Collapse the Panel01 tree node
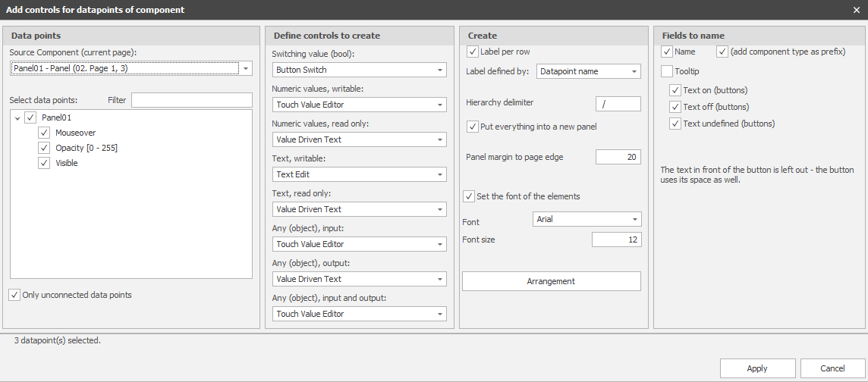 point(17,117)
